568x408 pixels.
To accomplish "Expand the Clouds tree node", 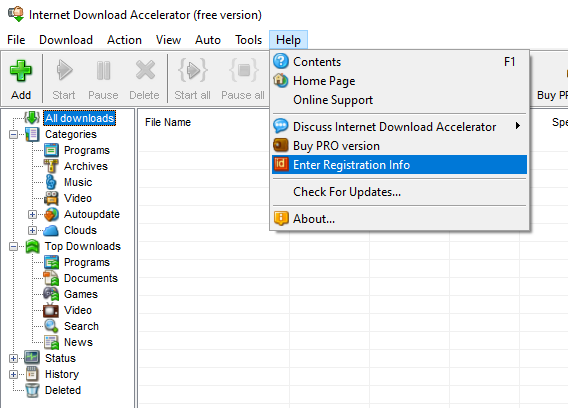I will (x=32, y=230).
